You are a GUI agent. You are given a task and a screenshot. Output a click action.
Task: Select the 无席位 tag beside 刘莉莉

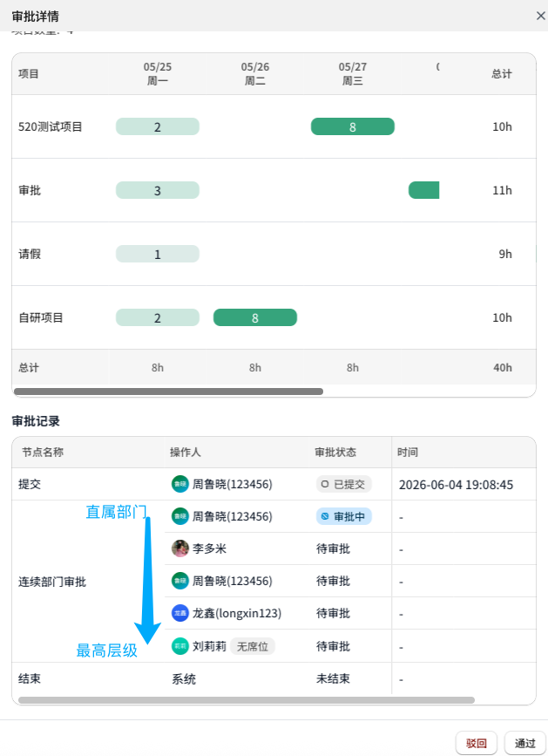pos(253,646)
